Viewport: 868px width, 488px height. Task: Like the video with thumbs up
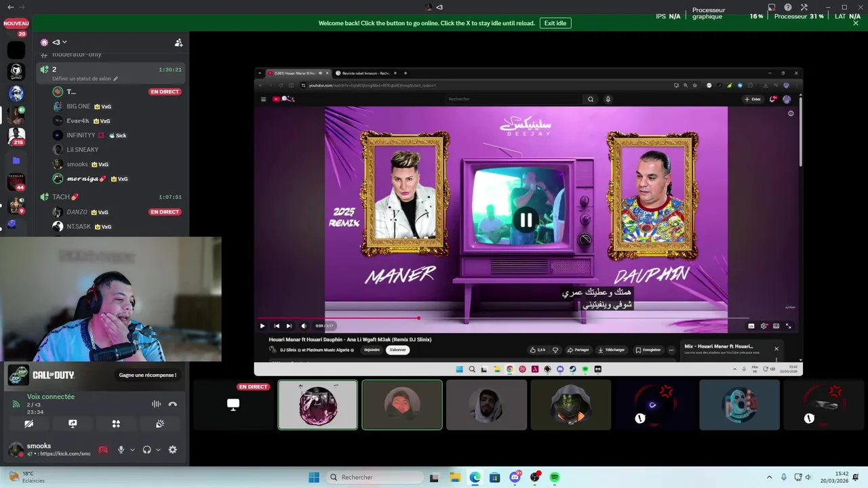pos(537,350)
